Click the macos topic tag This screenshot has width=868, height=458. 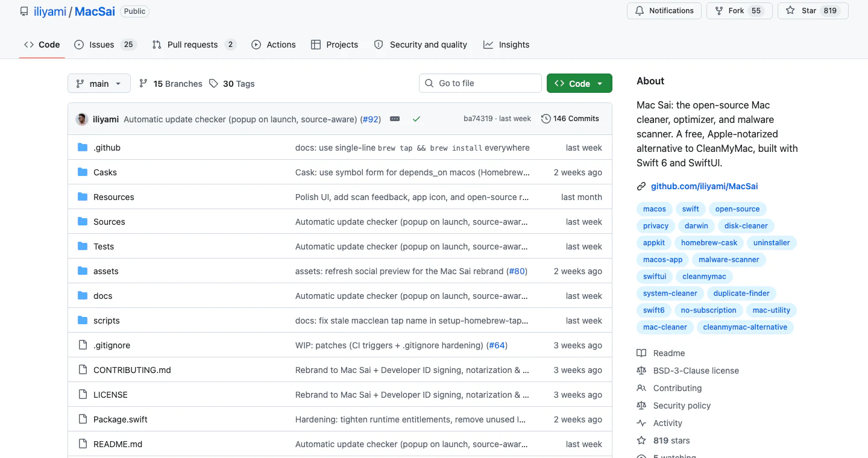[655, 209]
